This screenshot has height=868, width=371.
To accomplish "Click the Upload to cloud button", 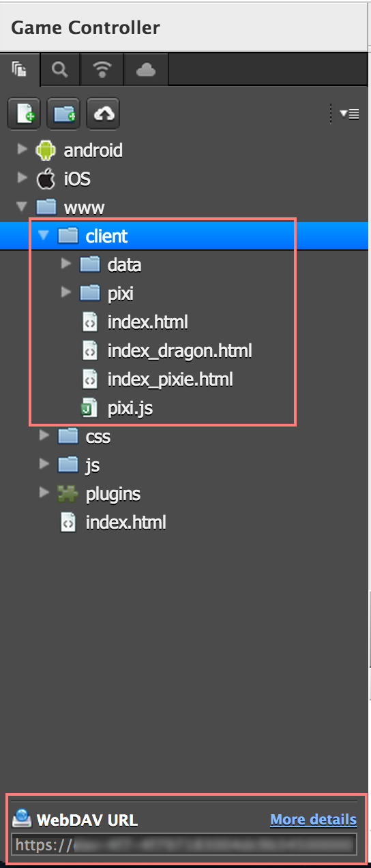I will pos(103,114).
